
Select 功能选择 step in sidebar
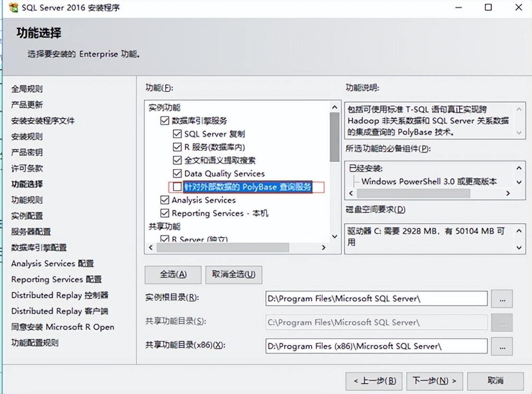pos(27,184)
